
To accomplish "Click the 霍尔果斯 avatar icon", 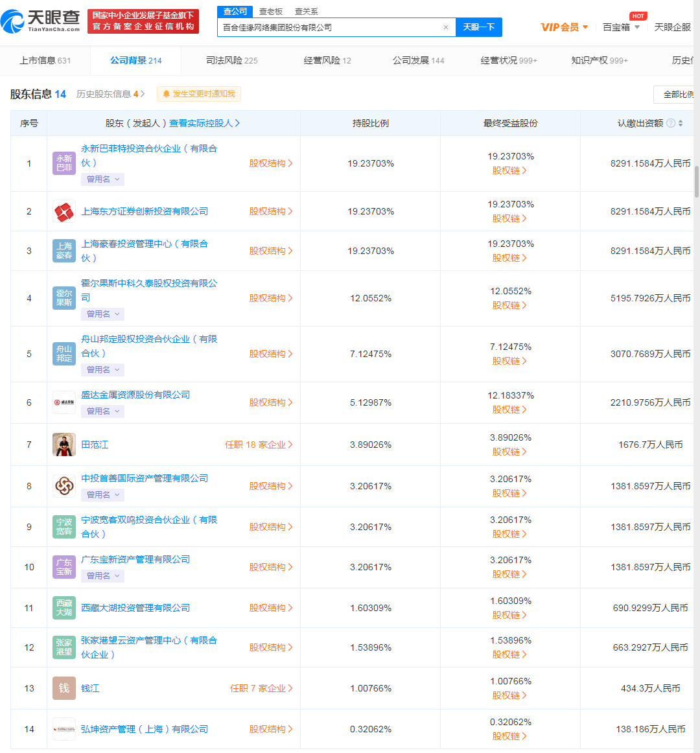I will coord(64,298).
